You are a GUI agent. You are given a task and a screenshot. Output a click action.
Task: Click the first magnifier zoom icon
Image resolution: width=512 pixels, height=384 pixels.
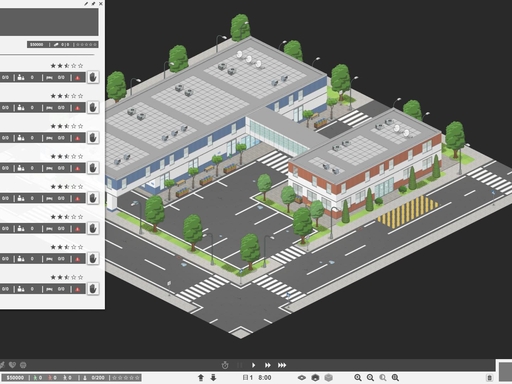tap(358, 378)
